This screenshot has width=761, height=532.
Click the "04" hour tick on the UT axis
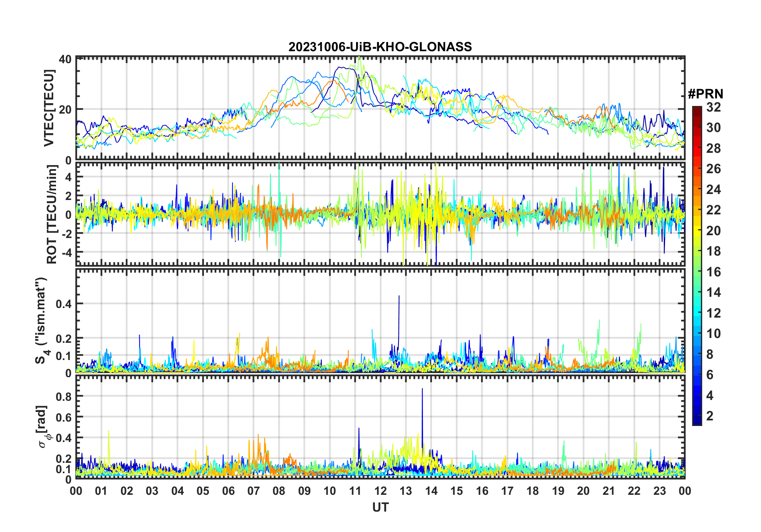(x=178, y=491)
